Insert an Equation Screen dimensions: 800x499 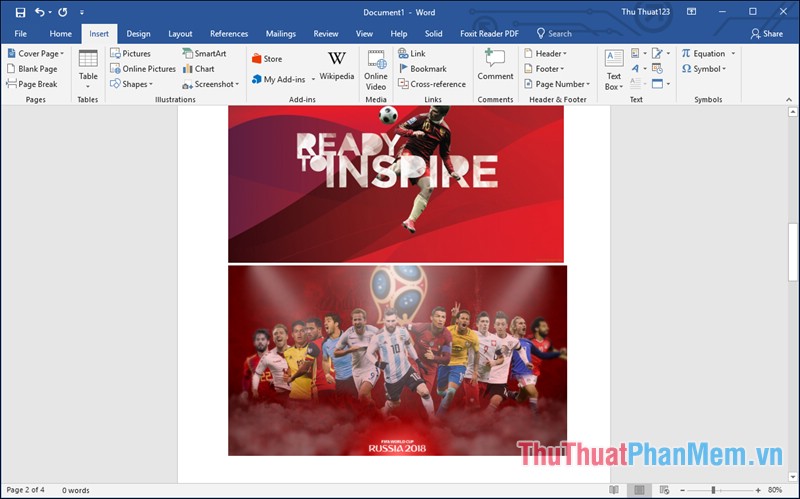[x=703, y=54]
